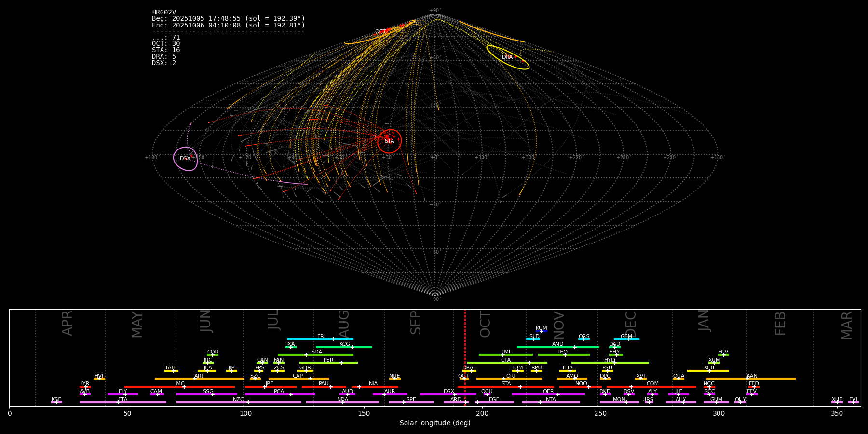Click the pink DSX radiant circle
Image resolution: width=868 pixels, height=434 pixels.
(186, 159)
